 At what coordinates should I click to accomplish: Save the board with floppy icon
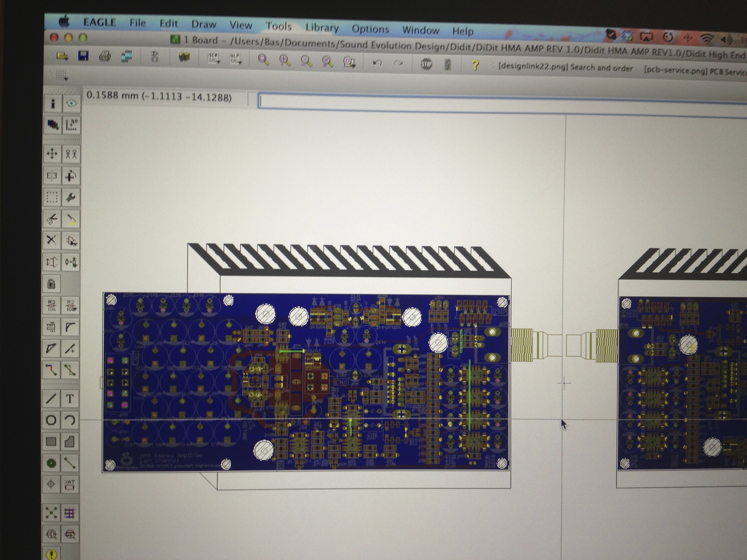[83, 56]
